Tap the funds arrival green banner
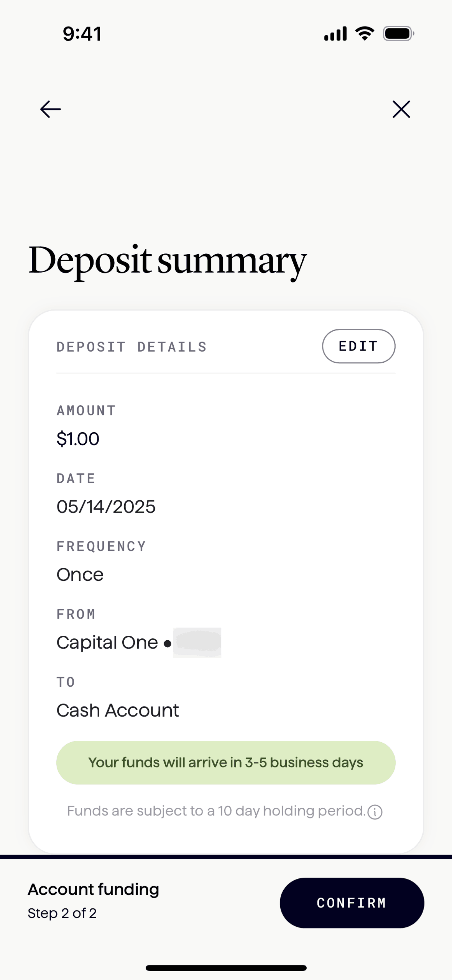Viewport: 452px width, 980px height. pyautogui.click(x=226, y=762)
